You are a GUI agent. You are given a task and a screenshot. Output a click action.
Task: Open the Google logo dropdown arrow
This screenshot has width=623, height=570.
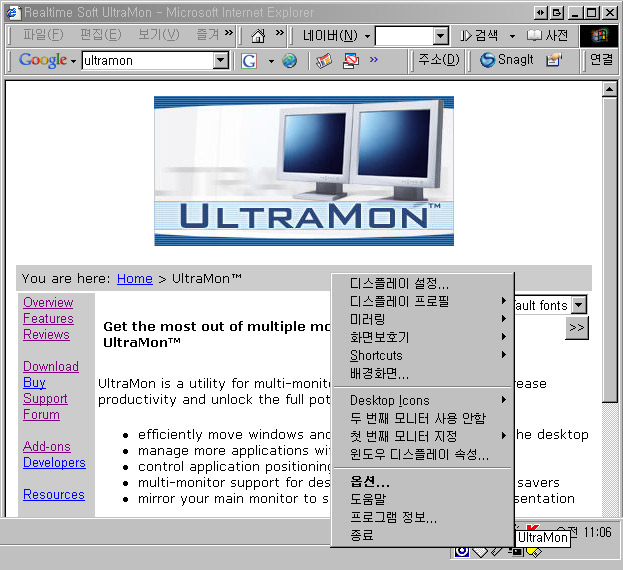click(x=73, y=61)
